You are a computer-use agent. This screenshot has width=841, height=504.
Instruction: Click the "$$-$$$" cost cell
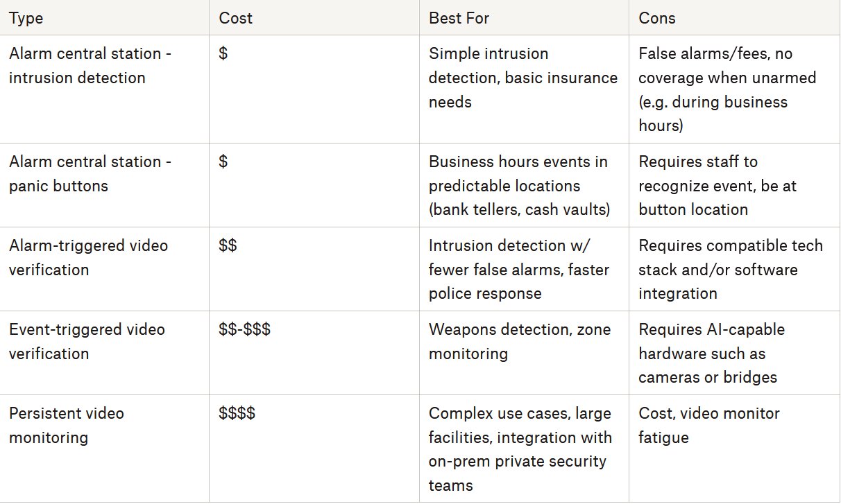314,353
